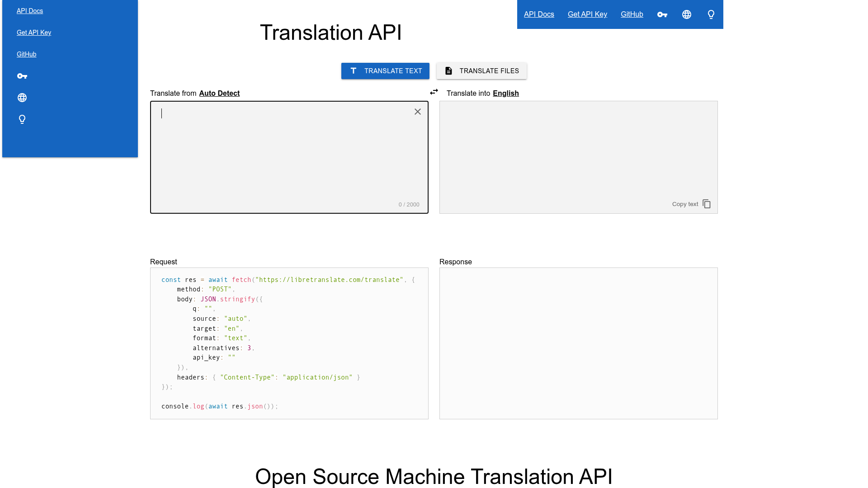Click the translated output text area
The height and width of the screenshot is (488, 868).
(x=579, y=157)
